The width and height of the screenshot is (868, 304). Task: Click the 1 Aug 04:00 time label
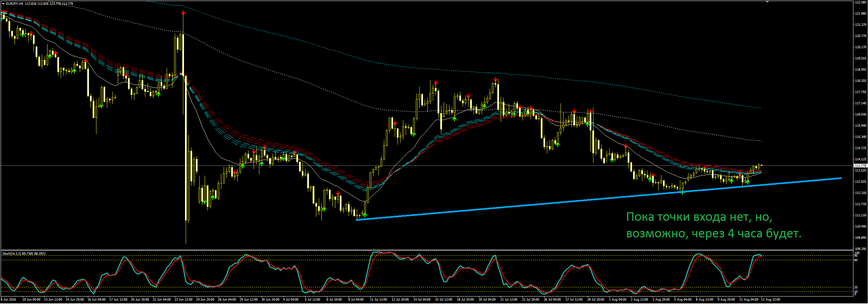pyautogui.click(x=617, y=300)
